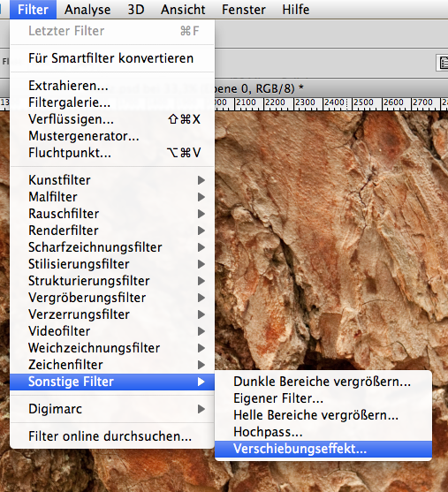
Task: Click the panel icon at options bar right edge
Action: point(443,63)
